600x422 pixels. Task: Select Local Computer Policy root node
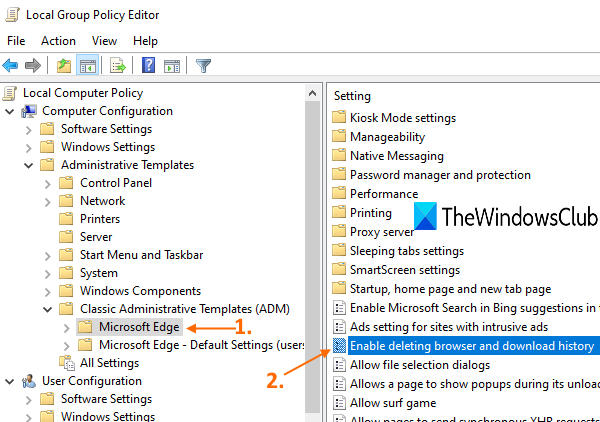click(x=83, y=93)
